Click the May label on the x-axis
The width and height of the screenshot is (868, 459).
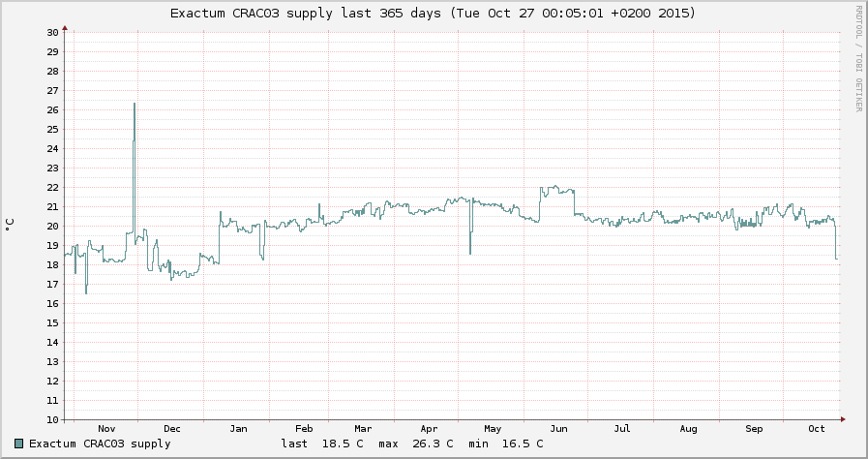(x=493, y=428)
